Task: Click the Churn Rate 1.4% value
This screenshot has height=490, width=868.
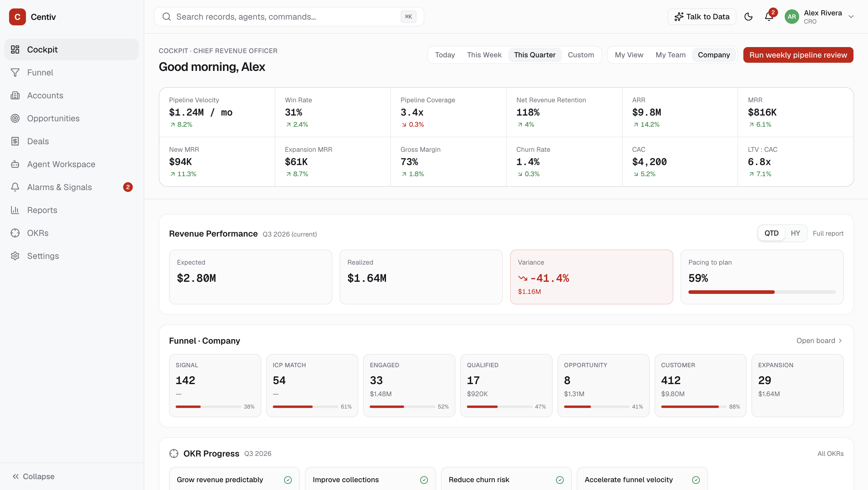Action: click(528, 162)
